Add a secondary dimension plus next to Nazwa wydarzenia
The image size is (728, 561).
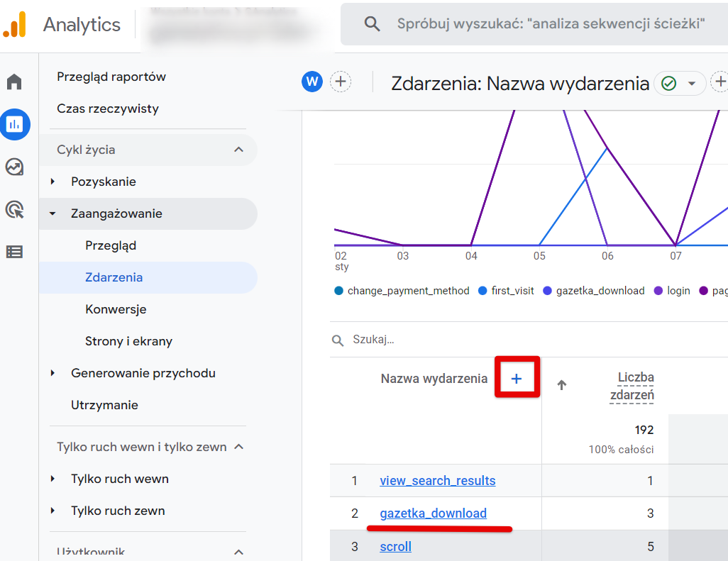tap(517, 379)
